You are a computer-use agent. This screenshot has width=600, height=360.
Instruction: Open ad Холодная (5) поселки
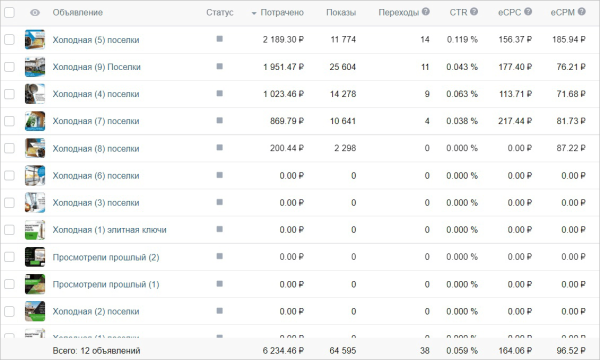[96, 40]
